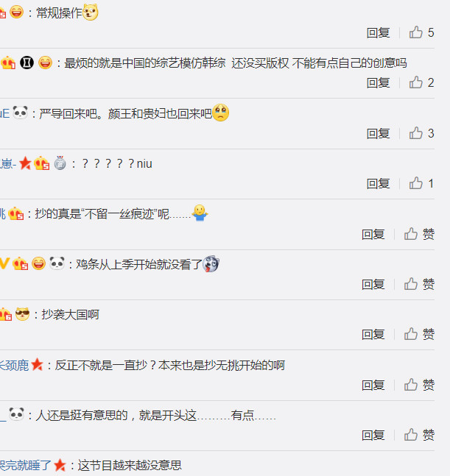Click 回复 under the 严导回来吧 comment

(379, 133)
